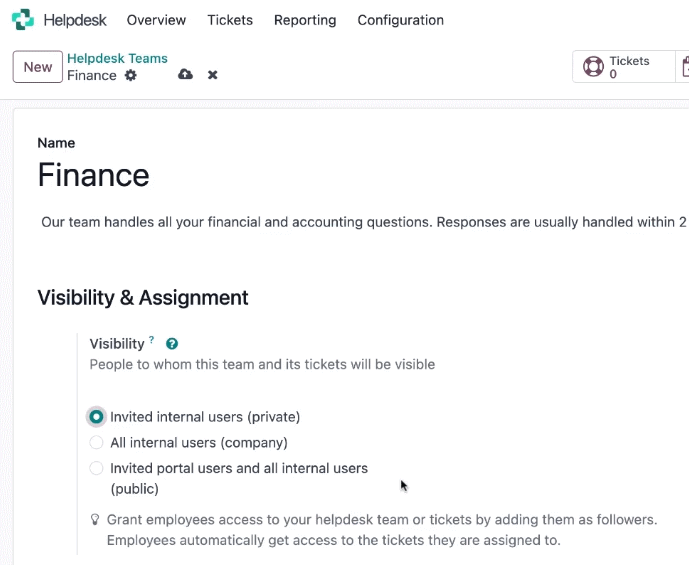Click the lifebuoy Tickets icon

tap(593, 67)
